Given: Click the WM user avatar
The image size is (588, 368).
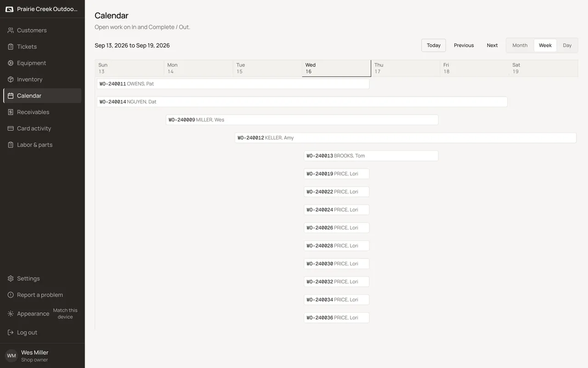Looking at the screenshot, I should [x=11, y=356].
